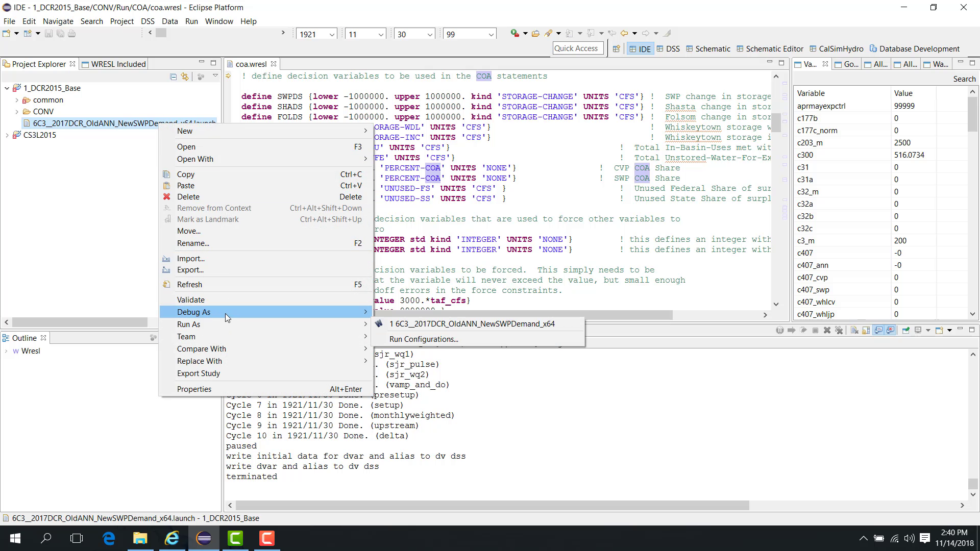Click the Search label in Variables view

pos(964,79)
